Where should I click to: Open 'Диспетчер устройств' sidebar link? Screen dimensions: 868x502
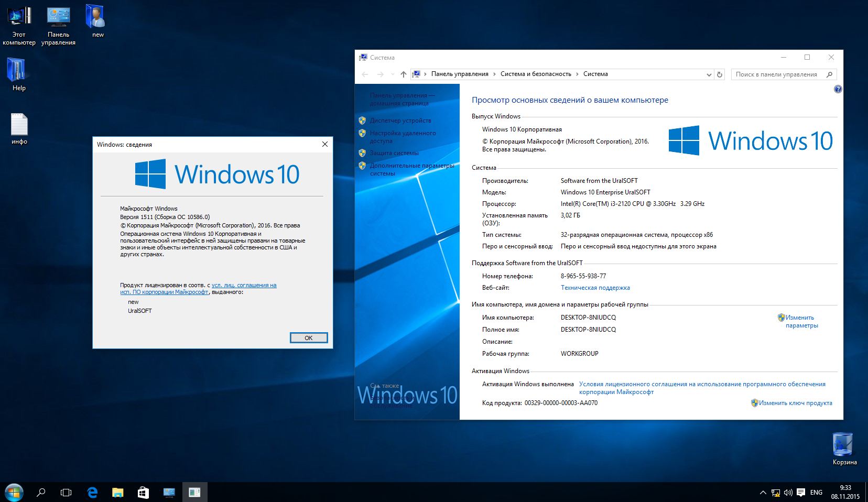coord(400,121)
